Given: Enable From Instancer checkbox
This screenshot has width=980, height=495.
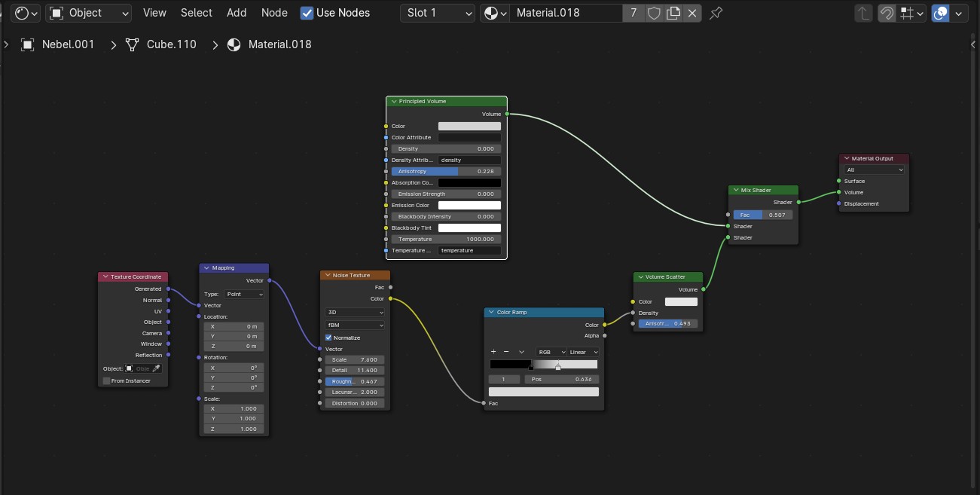Looking at the screenshot, I should tap(106, 380).
